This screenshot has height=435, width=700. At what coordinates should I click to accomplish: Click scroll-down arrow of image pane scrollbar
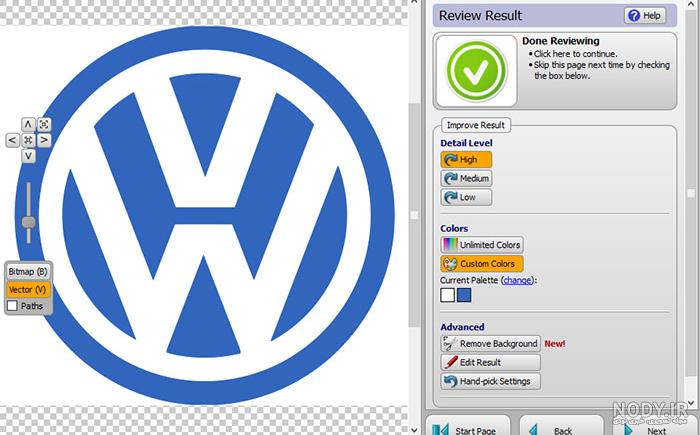[x=414, y=430]
